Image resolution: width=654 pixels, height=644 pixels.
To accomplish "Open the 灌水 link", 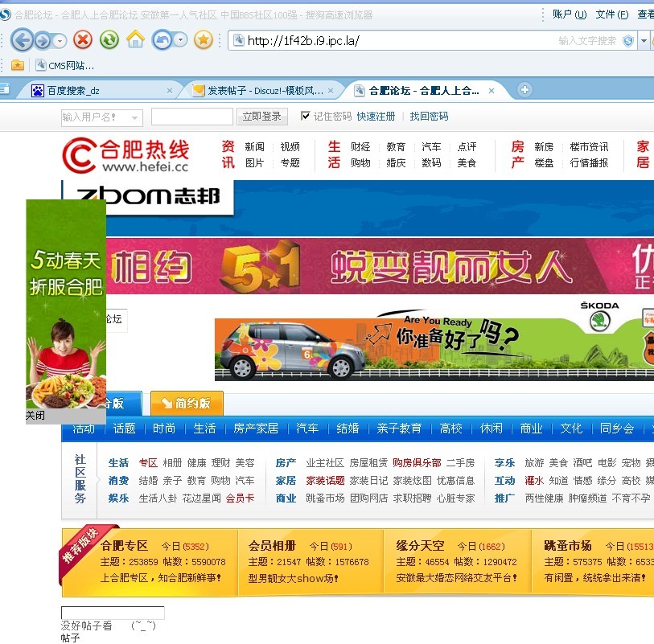I will click(534, 481).
